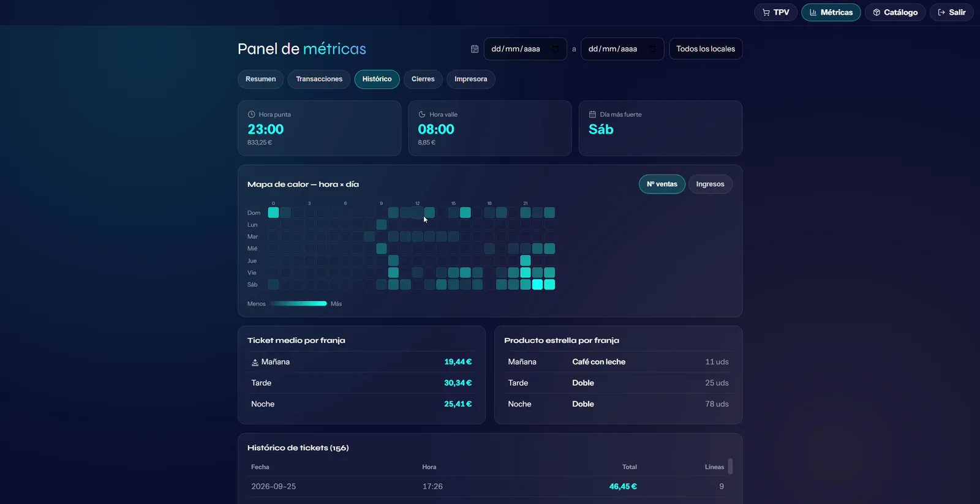Click the exit icon in Salir button
This screenshot has width=980, height=504.
tap(941, 12)
